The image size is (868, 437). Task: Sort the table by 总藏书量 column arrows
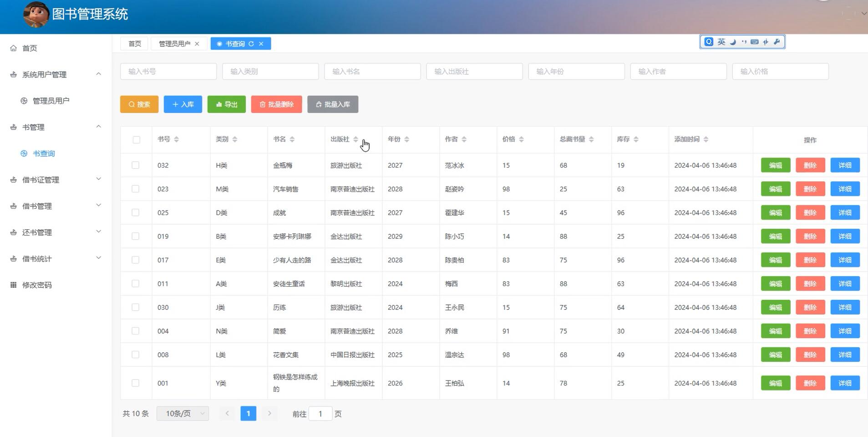[591, 139]
